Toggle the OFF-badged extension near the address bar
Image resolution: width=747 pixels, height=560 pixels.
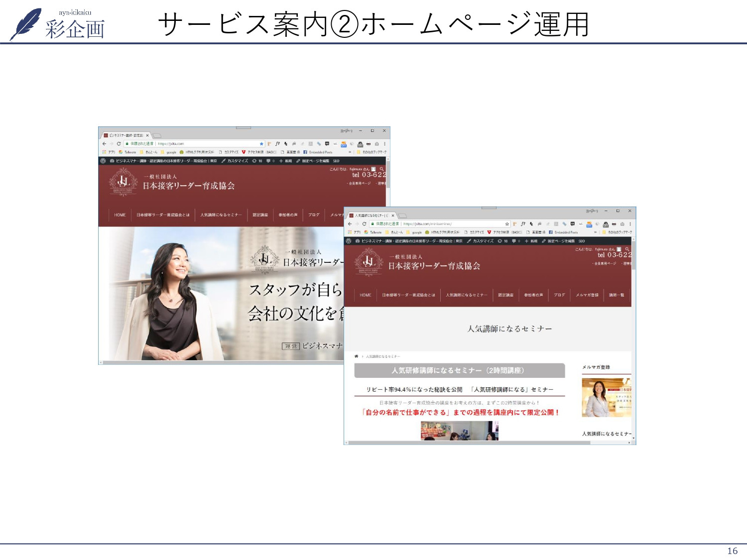click(588, 223)
